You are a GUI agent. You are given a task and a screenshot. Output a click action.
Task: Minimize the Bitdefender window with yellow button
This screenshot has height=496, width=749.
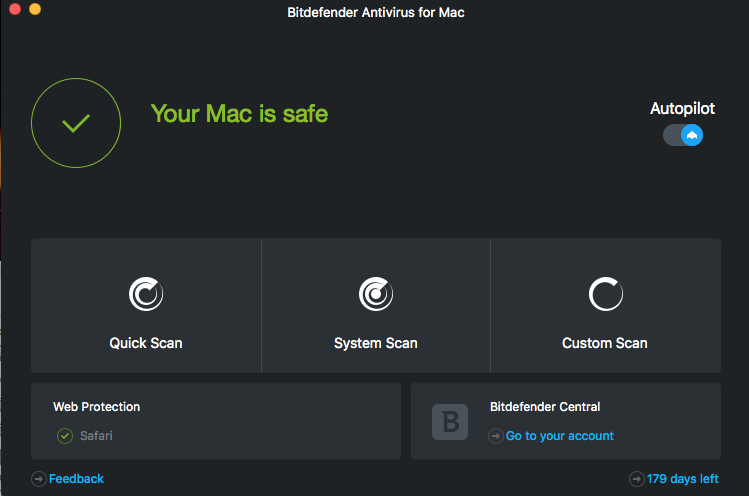35,9
